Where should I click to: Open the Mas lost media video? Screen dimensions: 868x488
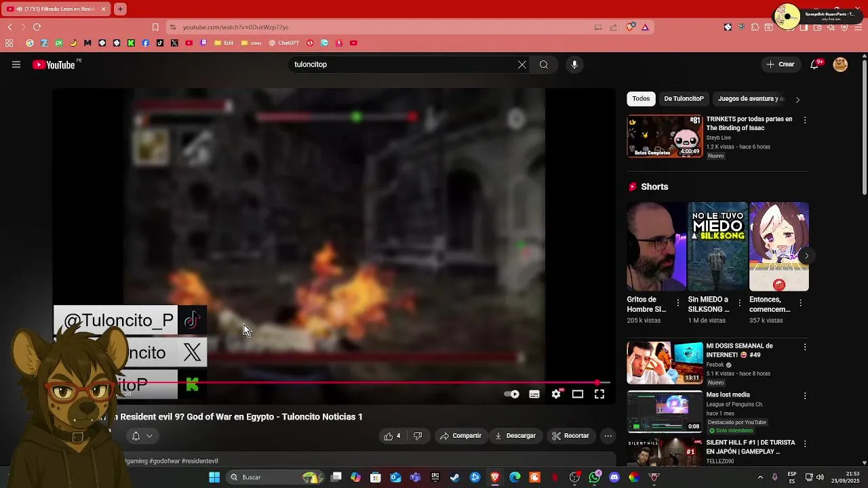(x=665, y=411)
